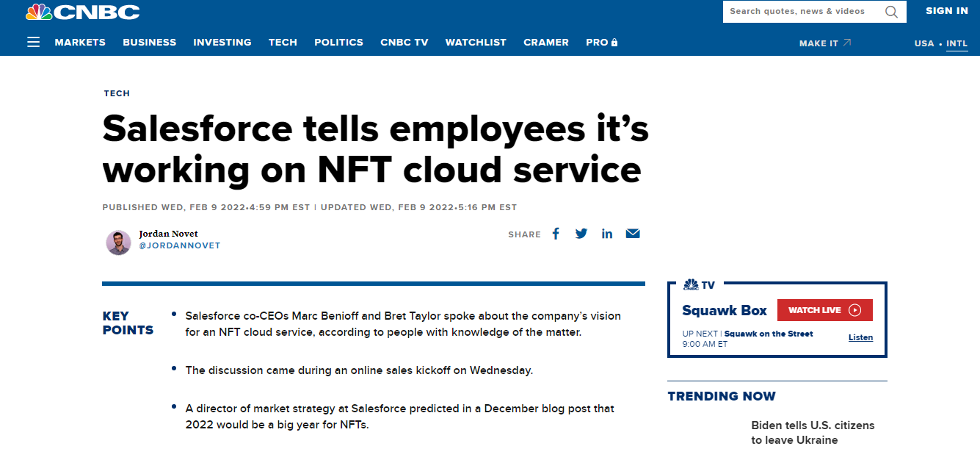Switch to USA edition
Viewport: 980px width, 449px height.
click(x=924, y=43)
